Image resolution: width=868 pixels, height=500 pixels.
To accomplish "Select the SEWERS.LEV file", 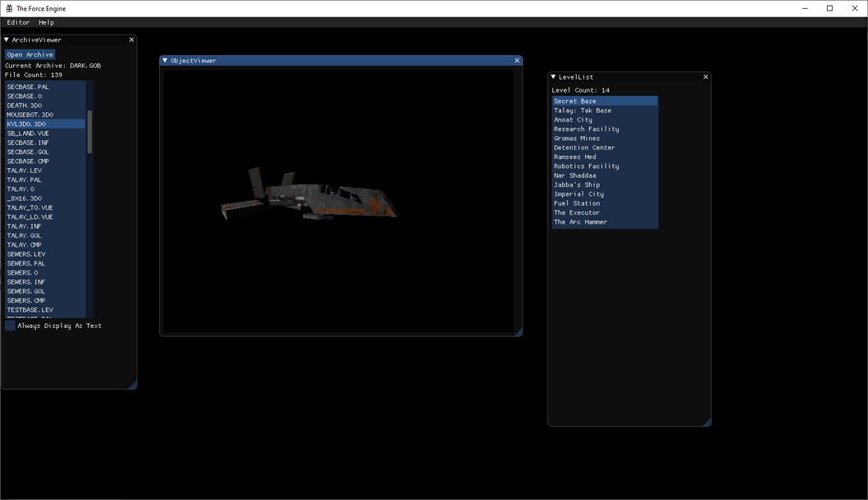I will click(45, 254).
